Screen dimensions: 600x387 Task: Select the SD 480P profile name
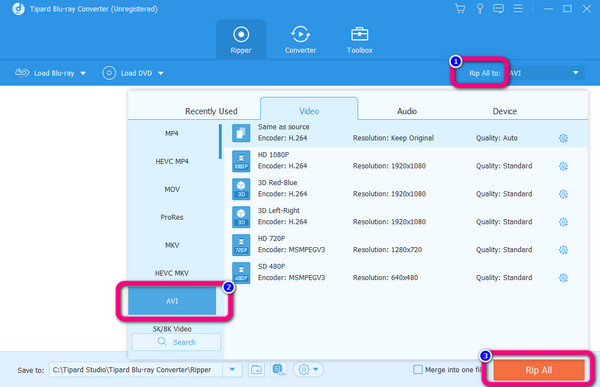click(271, 266)
